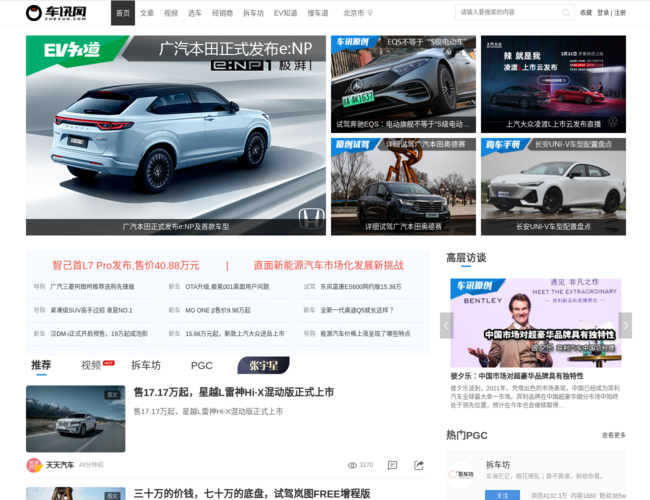Open 全新一代奥迪Q5就长这样 link
Image resolution: width=650 pixels, height=500 pixels.
(x=357, y=310)
